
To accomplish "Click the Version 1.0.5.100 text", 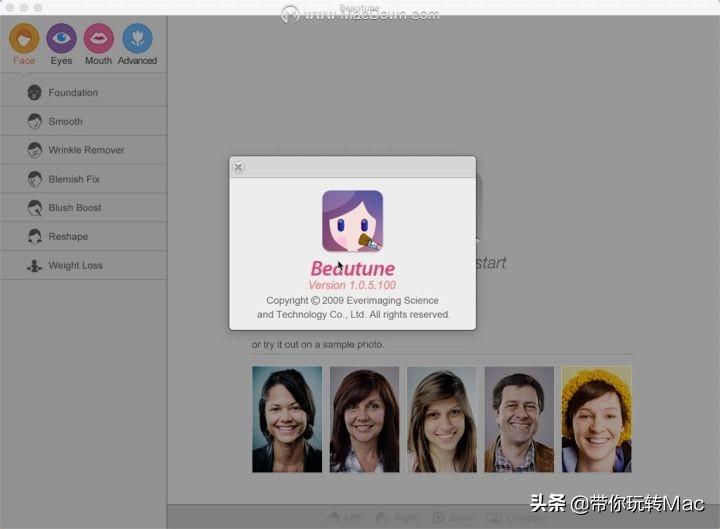I will tap(352, 285).
